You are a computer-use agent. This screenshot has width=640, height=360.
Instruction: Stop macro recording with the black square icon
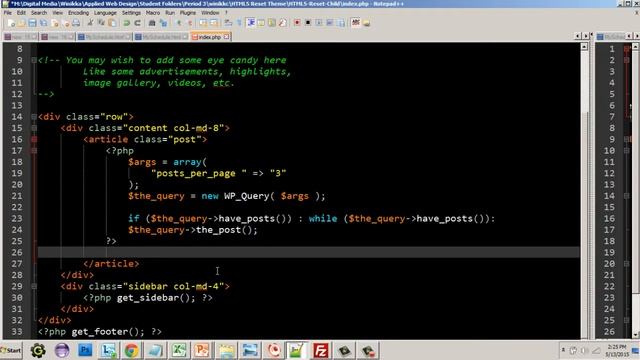[x=308, y=23]
